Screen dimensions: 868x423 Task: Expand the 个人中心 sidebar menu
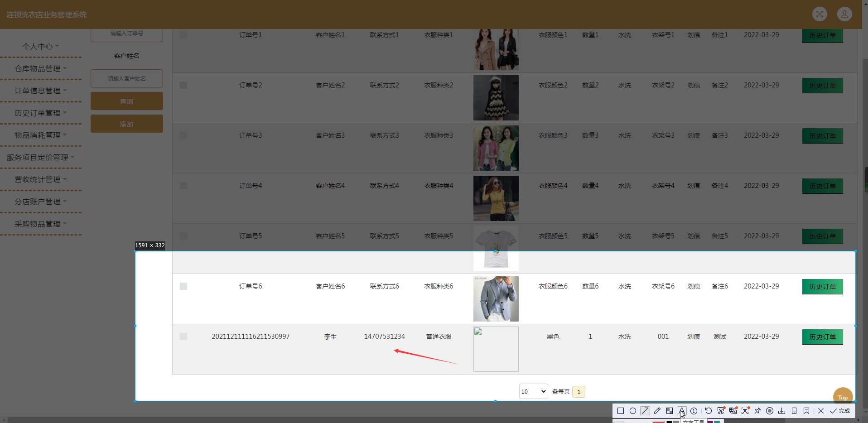tap(41, 46)
